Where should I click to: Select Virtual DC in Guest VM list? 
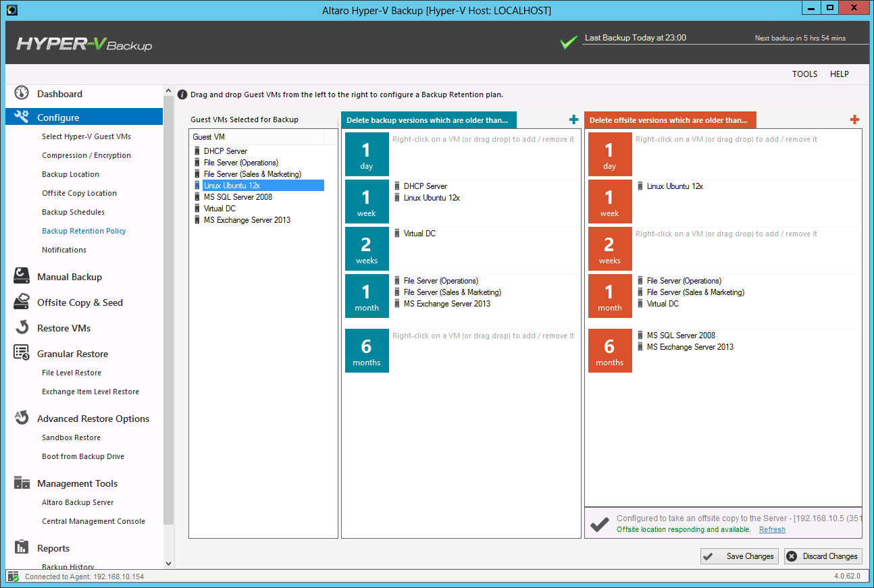(220, 209)
